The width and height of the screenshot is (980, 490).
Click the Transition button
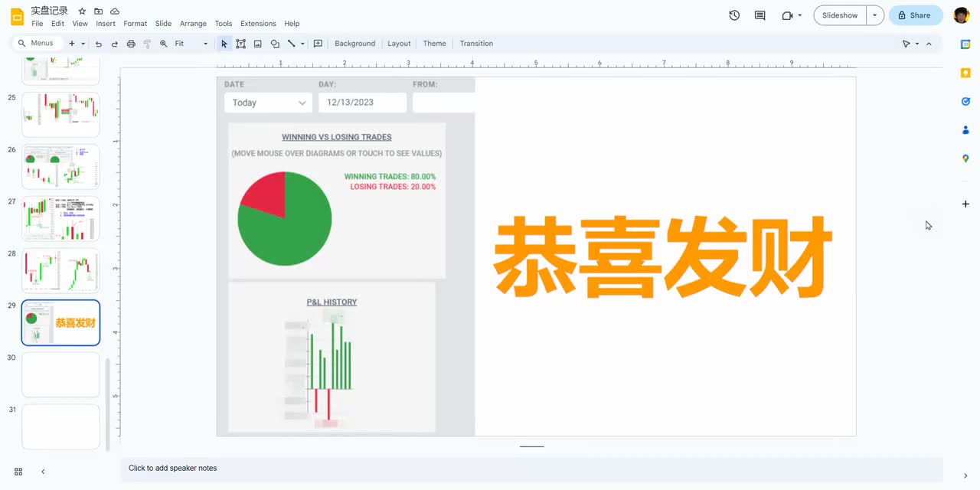pos(476,44)
